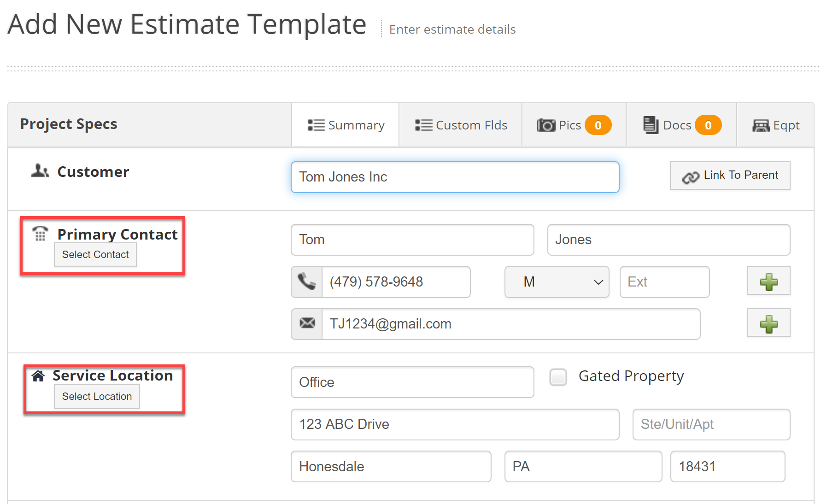Click the phone number field

pyautogui.click(x=396, y=282)
